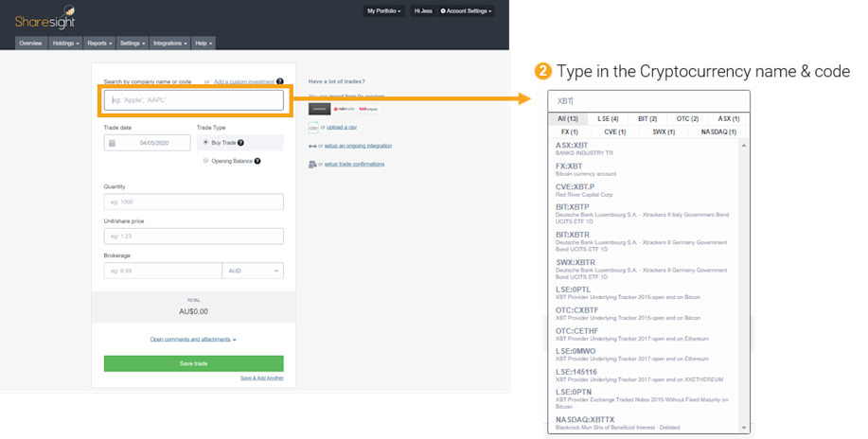Image resolution: width=868 pixels, height=439 pixels.
Task: Select the NASDAQ (1) results tab
Action: coord(718,132)
